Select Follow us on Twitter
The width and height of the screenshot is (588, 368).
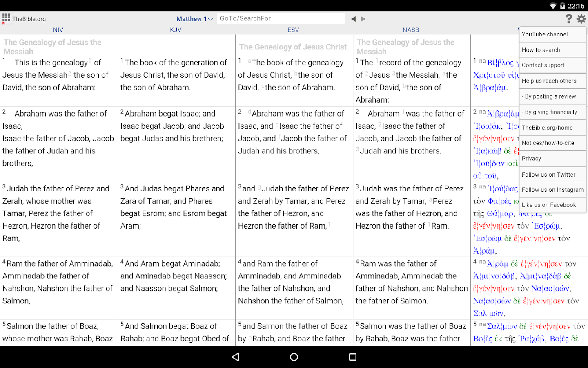tap(553, 175)
